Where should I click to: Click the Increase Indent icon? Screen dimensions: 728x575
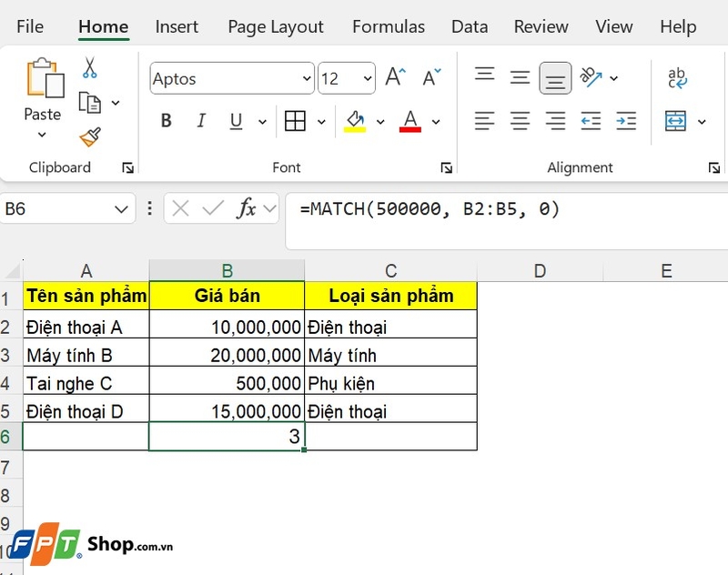click(x=625, y=120)
